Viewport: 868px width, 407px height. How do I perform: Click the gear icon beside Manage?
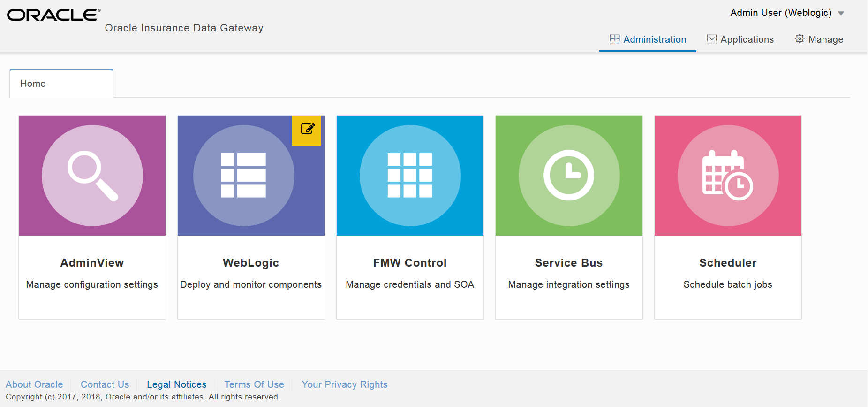coord(800,39)
